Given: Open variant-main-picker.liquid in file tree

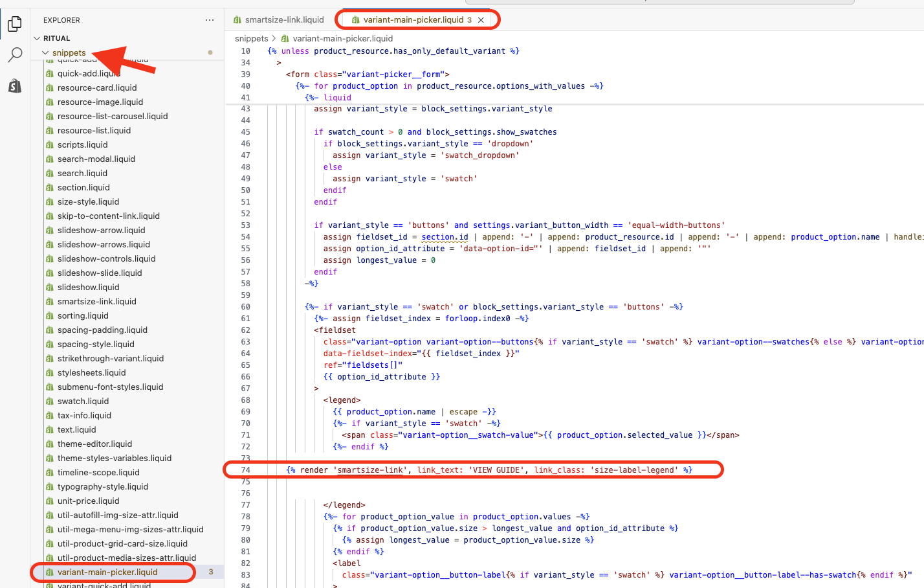Looking at the screenshot, I should pos(107,572).
